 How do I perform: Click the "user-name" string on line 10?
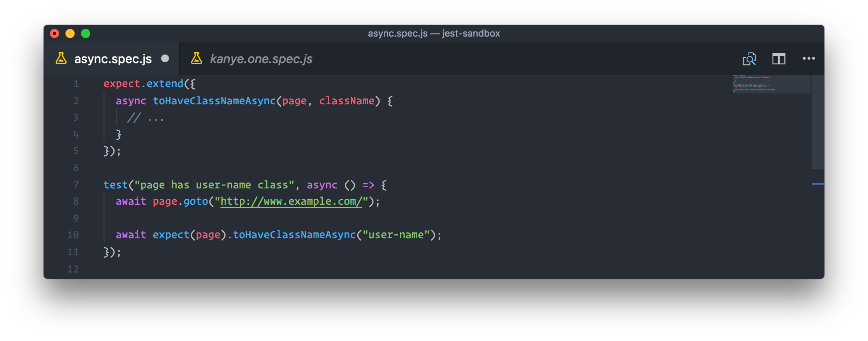click(396, 235)
